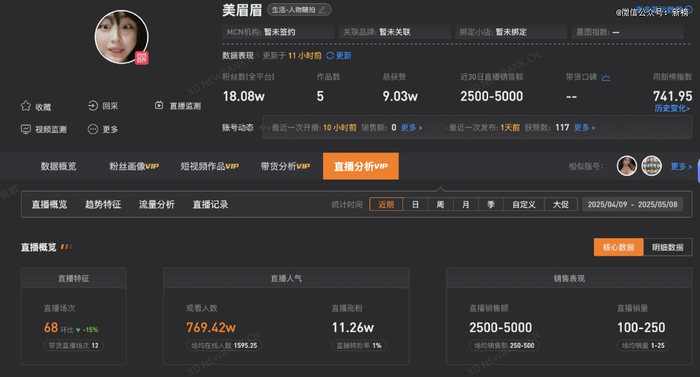The height and width of the screenshot is (377, 700).
Task: Open the 带货口碑 chart icon
Action: [605, 77]
